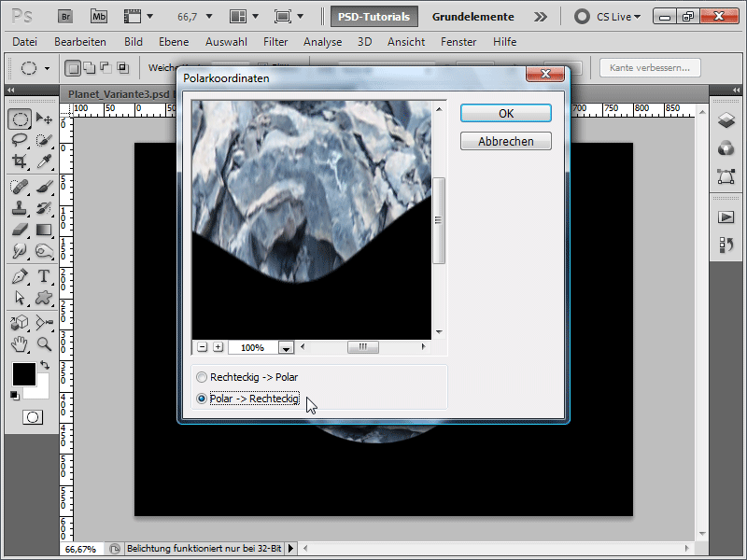Select the Crop tool
The image size is (747, 560).
coord(20,161)
